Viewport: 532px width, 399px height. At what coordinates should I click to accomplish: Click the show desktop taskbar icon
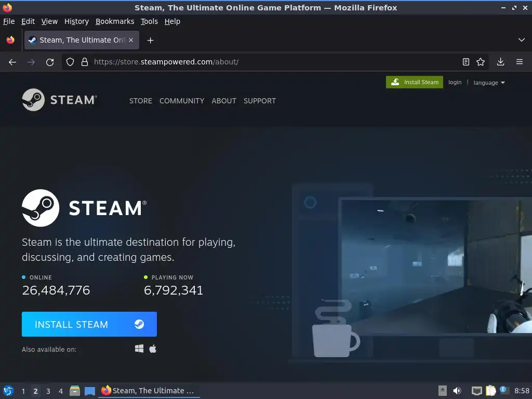click(89, 391)
